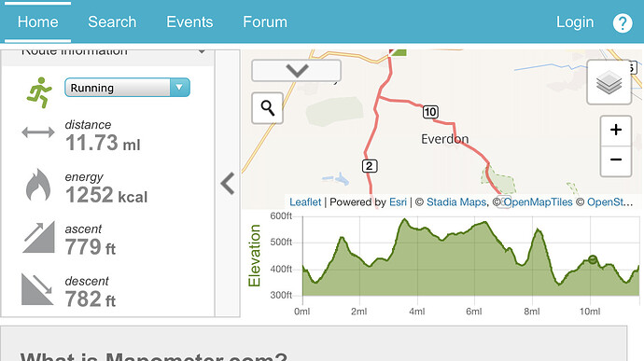Click the green running figure icon
This screenshot has height=361, width=644.
pyautogui.click(x=39, y=92)
